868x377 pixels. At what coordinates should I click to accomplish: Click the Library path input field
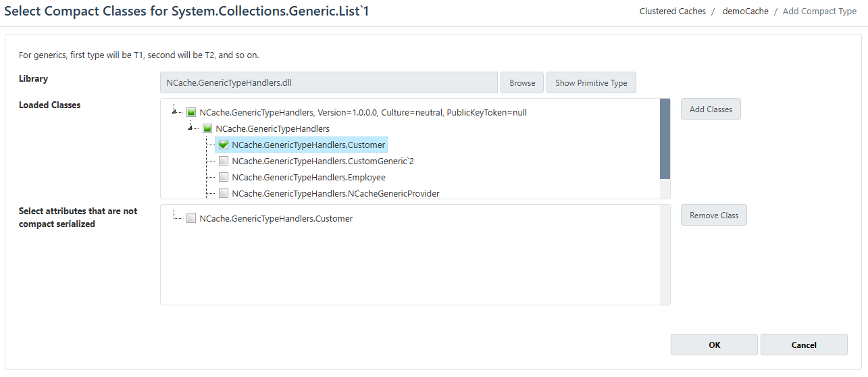[329, 82]
